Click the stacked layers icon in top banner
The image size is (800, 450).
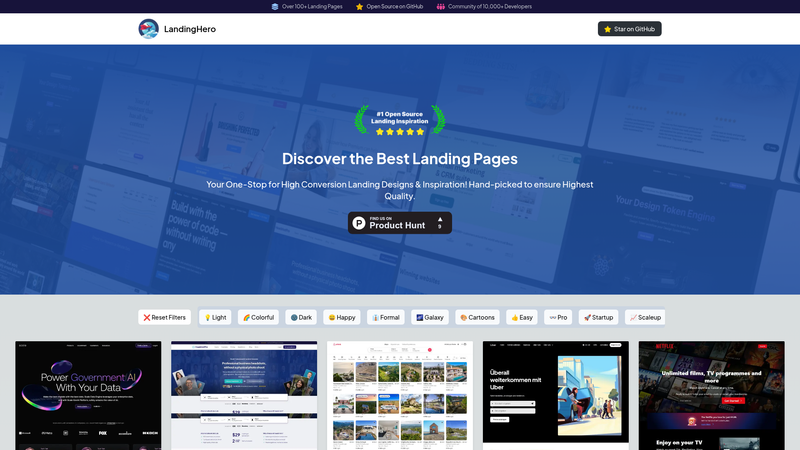(x=275, y=7)
